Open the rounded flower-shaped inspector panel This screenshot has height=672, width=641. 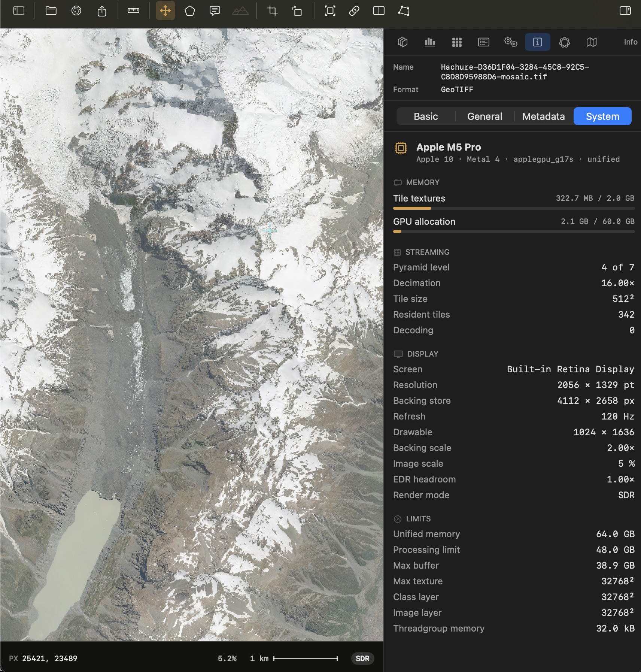[565, 42]
